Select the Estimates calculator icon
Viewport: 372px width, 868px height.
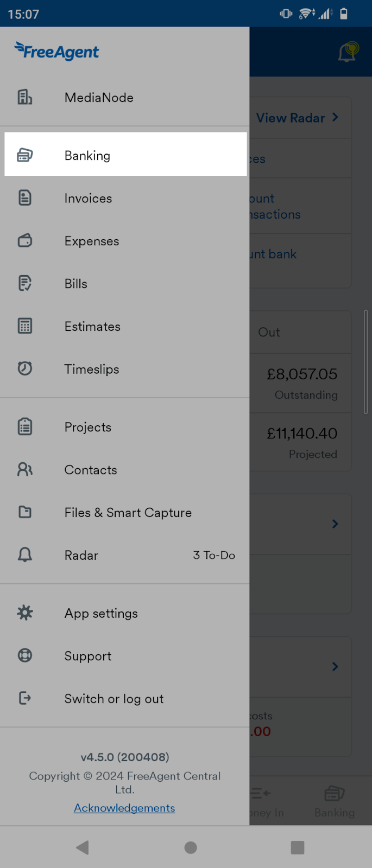pyautogui.click(x=24, y=326)
